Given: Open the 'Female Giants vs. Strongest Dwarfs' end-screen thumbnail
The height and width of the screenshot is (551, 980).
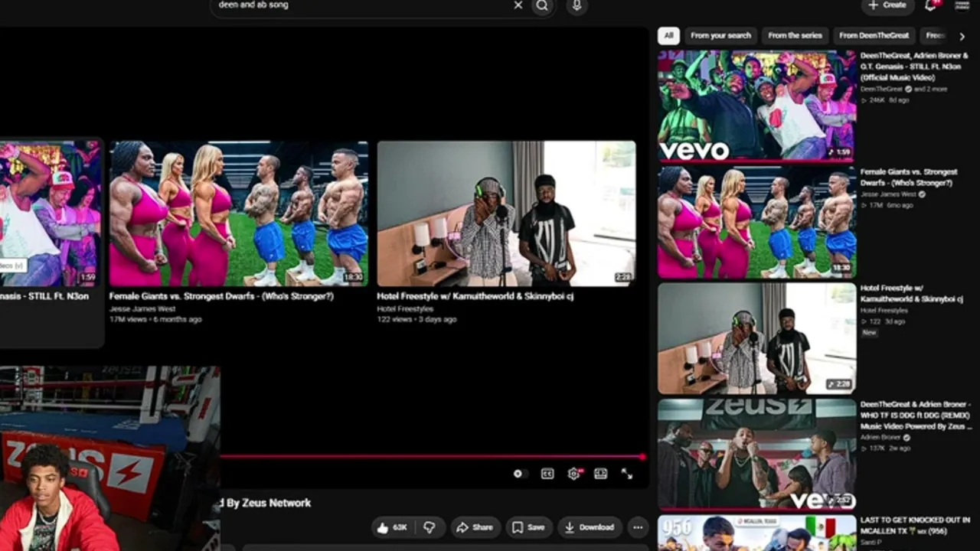Looking at the screenshot, I should click(239, 214).
